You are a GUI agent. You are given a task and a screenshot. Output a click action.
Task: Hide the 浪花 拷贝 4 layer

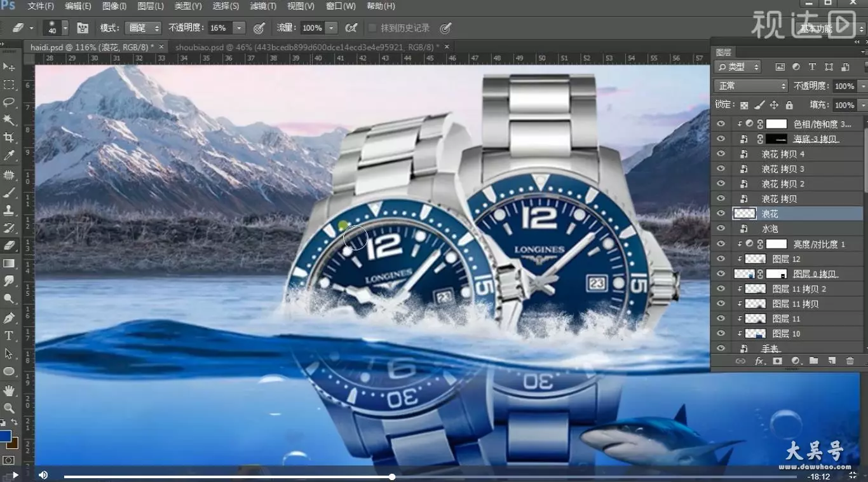(721, 154)
